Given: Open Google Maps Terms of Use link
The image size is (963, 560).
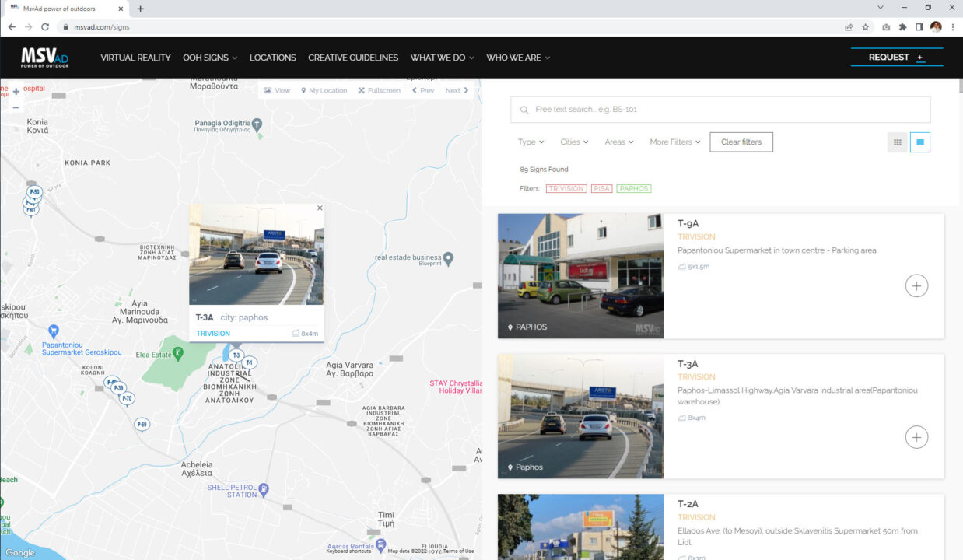Looking at the screenshot, I should tap(458, 551).
